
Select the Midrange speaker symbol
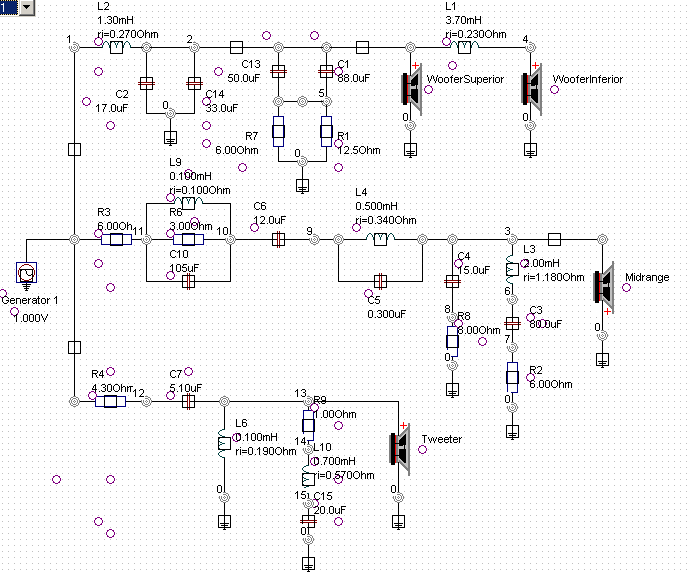(604, 287)
